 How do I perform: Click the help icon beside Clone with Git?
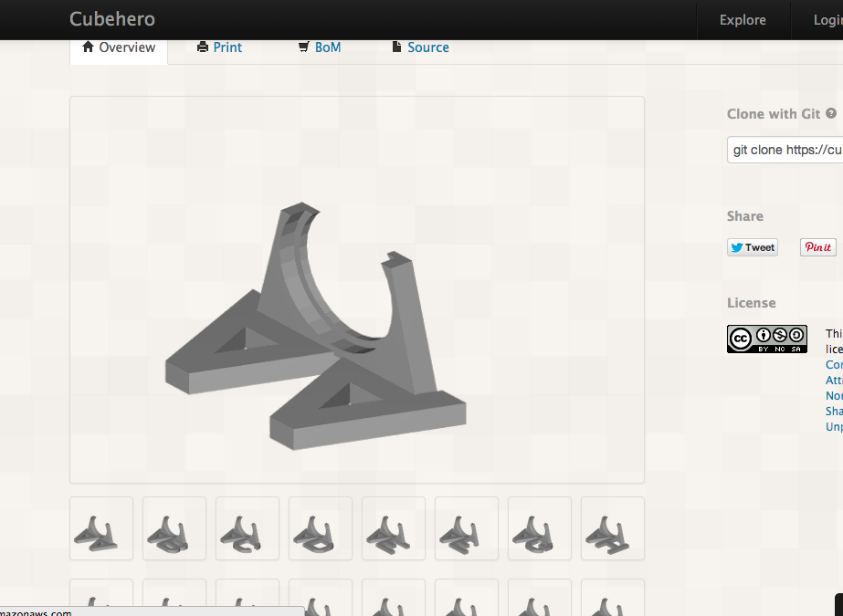tap(831, 114)
